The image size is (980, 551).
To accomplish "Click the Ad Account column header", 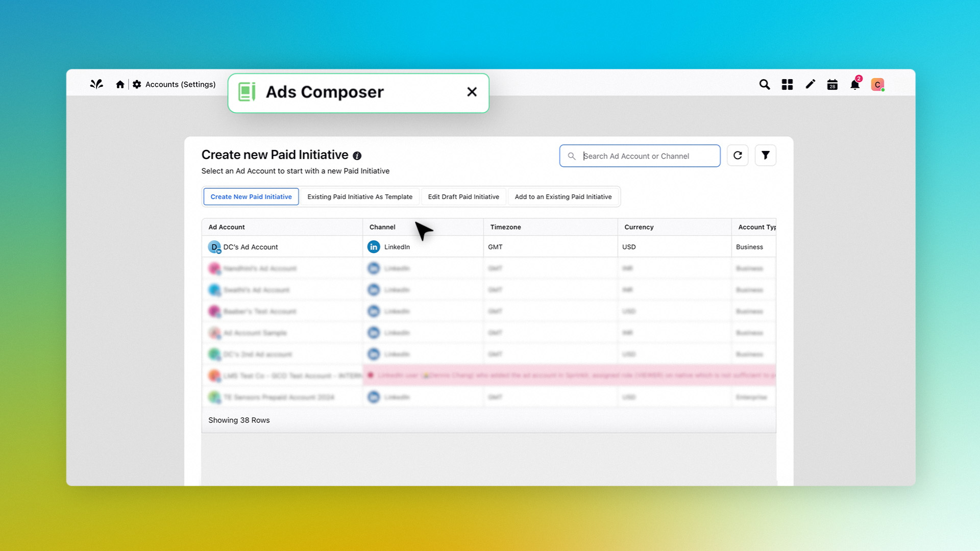I will click(227, 227).
